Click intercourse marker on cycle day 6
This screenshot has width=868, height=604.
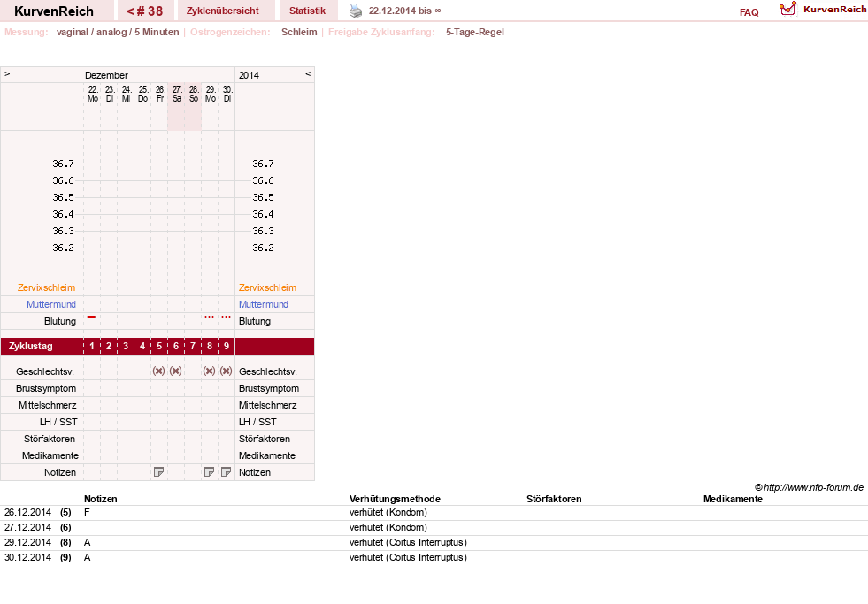(x=175, y=371)
